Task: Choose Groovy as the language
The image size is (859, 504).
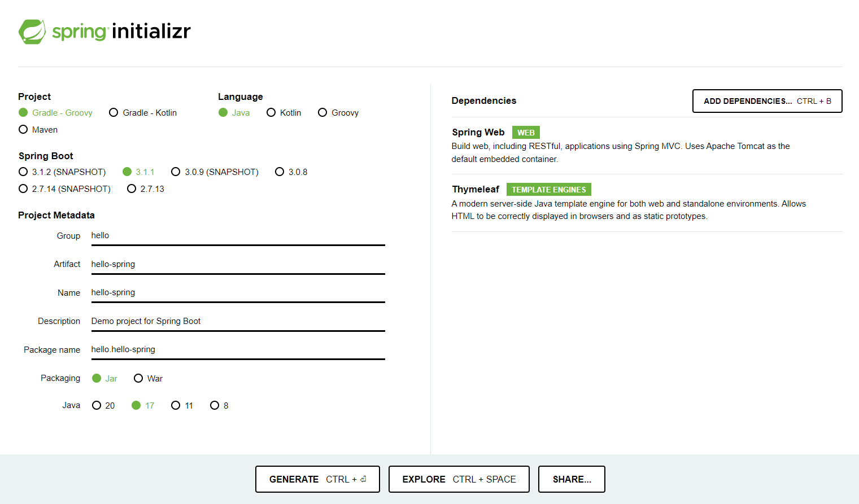Action: tap(338, 113)
